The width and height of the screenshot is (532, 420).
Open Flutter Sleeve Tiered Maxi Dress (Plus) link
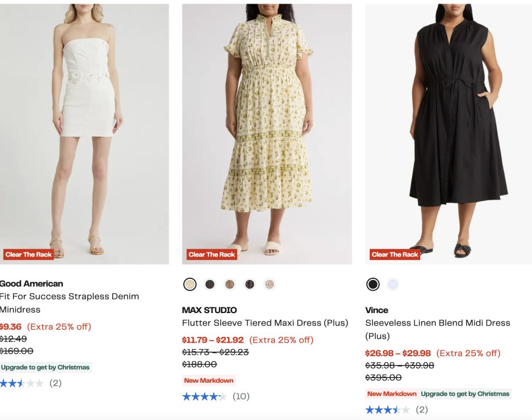(x=265, y=323)
